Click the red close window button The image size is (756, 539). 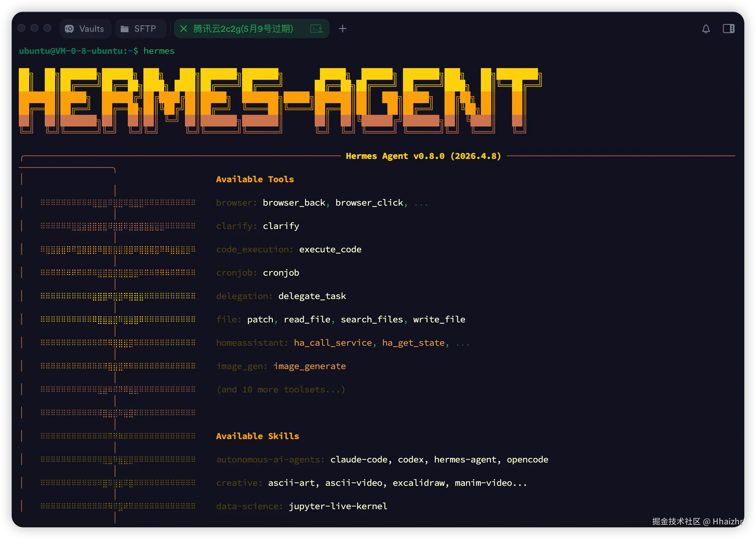[x=22, y=28]
